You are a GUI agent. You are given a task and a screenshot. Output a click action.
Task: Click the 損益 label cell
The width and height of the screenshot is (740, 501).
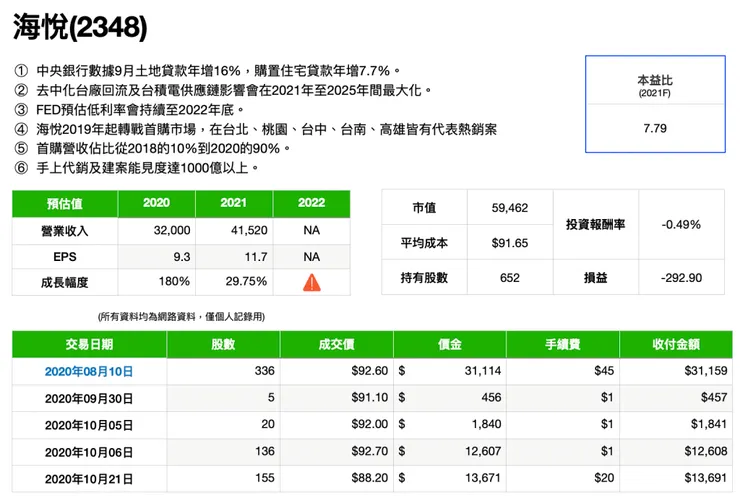[596, 277]
